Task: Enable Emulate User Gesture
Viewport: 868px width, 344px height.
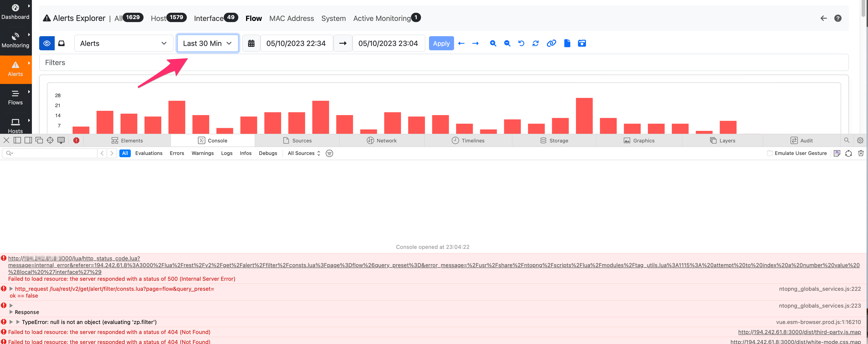Action: coord(770,153)
